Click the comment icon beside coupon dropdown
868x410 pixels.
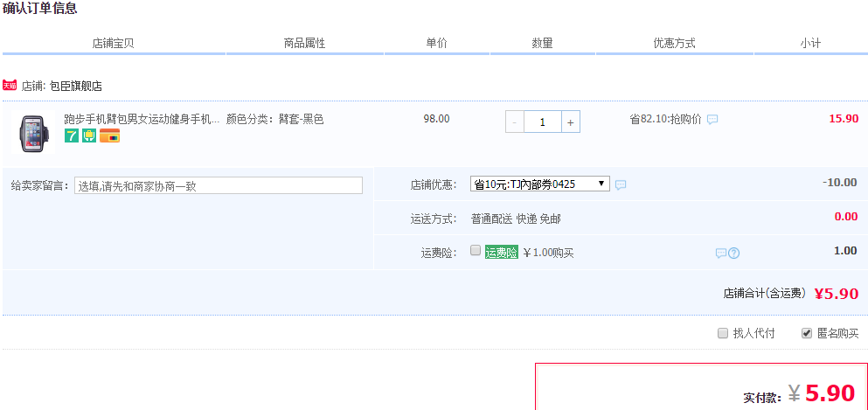pyautogui.click(x=621, y=184)
